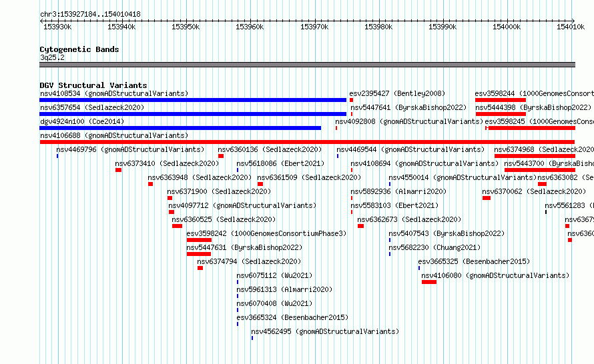The image size is (594, 364).
Task: Select nsv6363948 (Sedlazeck2020) label
Action: tap(200, 177)
